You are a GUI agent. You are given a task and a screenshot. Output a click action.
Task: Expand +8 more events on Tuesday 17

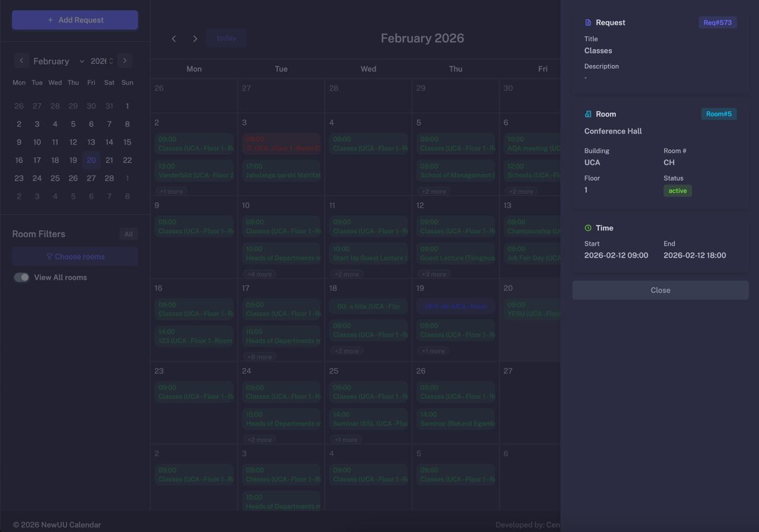click(x=259, y=357)
